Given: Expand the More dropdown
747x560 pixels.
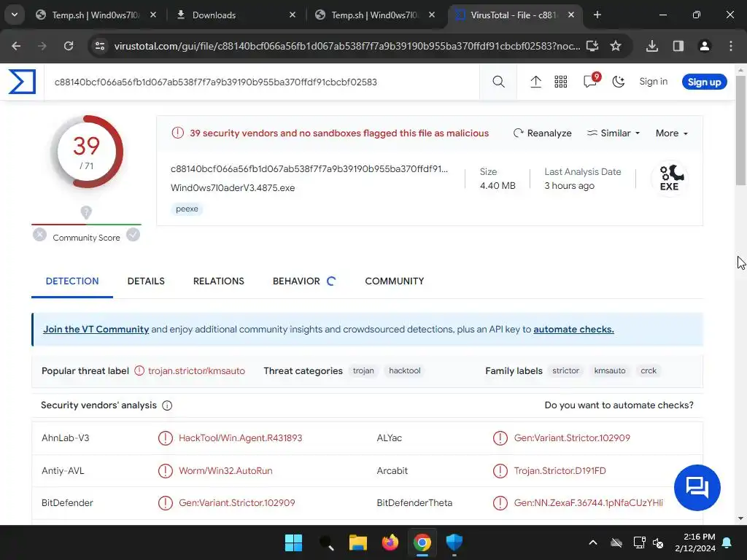Looking at the screenshot, I should 672,133.
